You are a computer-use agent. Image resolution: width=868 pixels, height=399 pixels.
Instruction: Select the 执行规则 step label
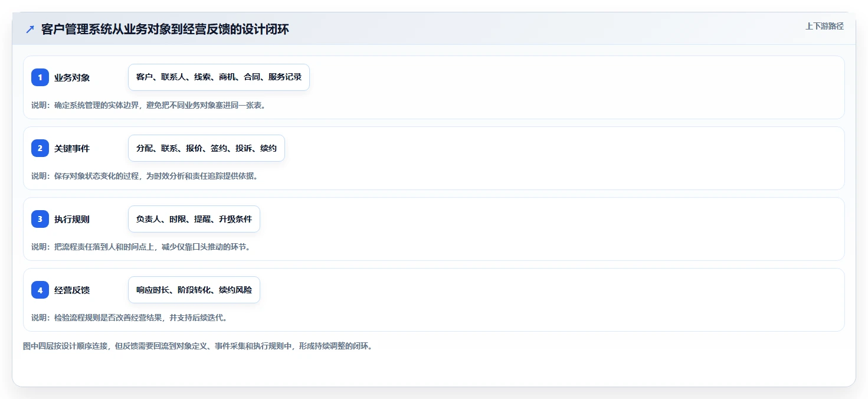point(72,219)
